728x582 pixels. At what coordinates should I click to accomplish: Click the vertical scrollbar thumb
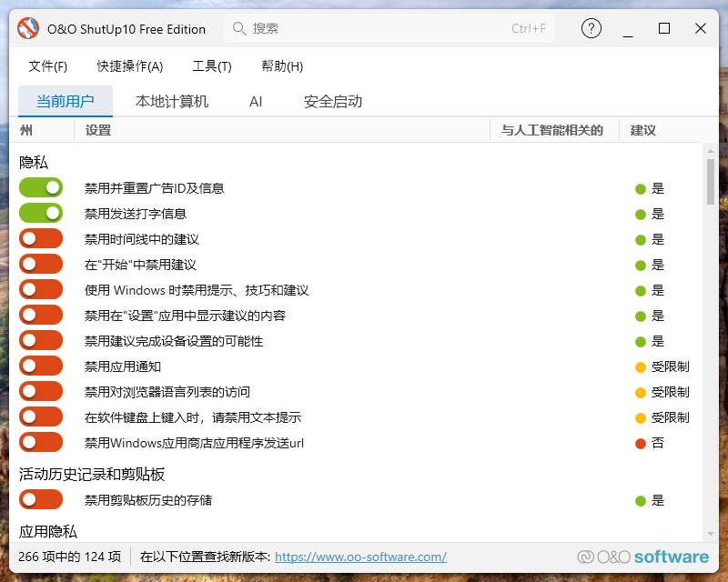(x=711, y=182)
